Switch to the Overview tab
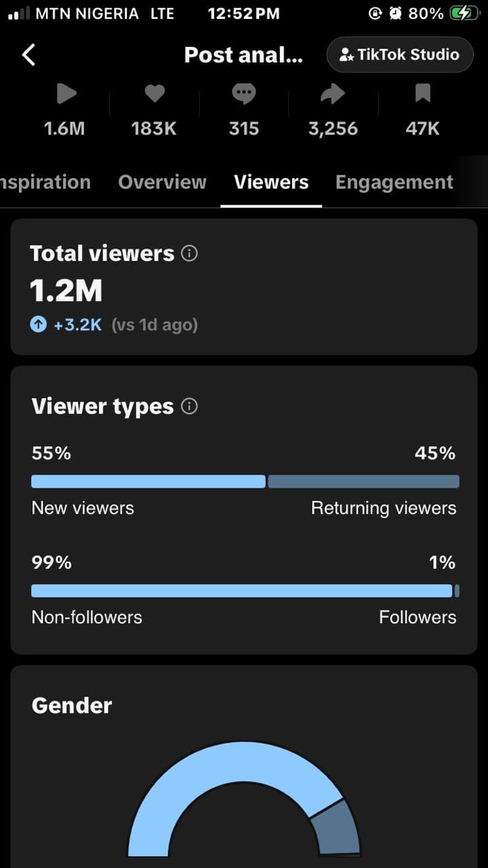Screen dimensions: 488x868 pyautogui.click(x=163, y=182)
